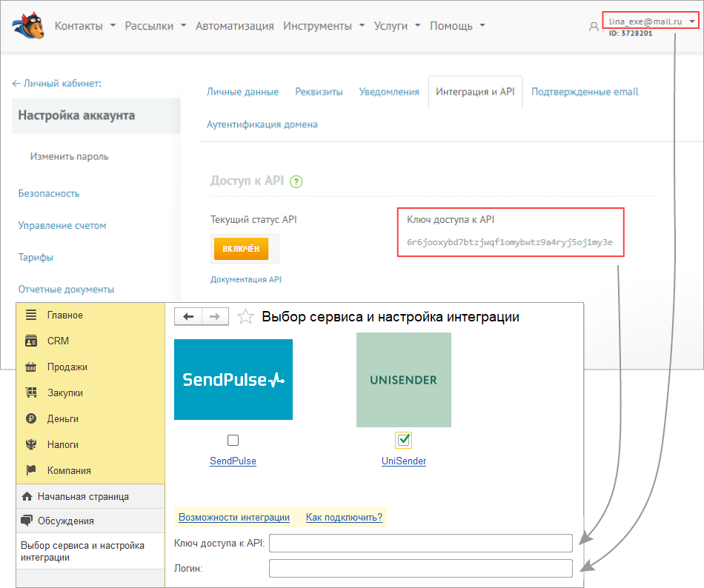The height and width of the screenshot is (588, 704).
Task: Select Настройка аккаунта in sidebar
Action: pos(96,116)
